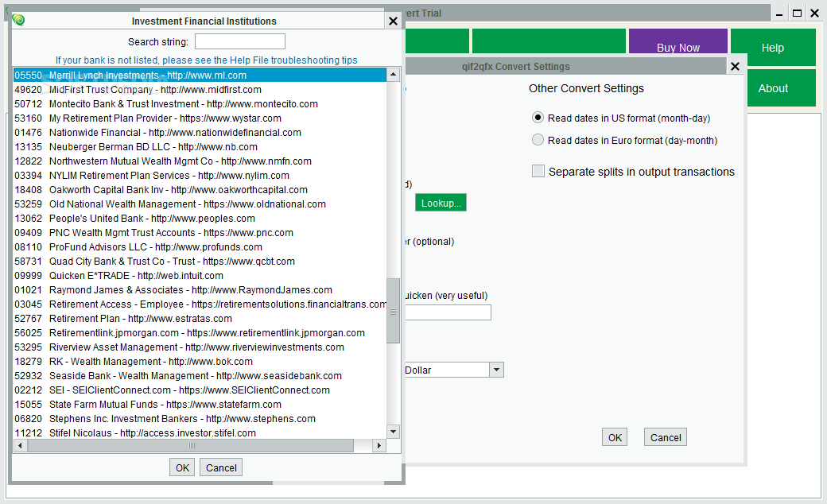
Task: Open the Help File troubleshooting tips link
Action: point(206,60)
